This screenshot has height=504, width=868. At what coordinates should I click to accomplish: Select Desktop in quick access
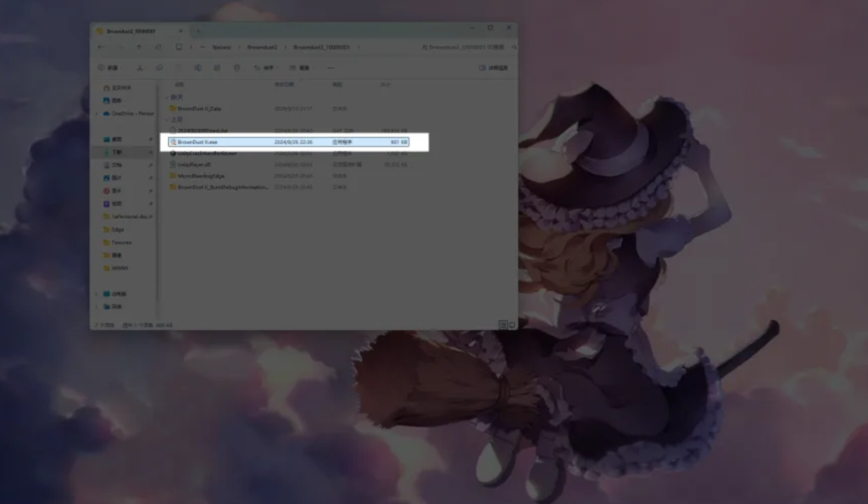[113, 139]
